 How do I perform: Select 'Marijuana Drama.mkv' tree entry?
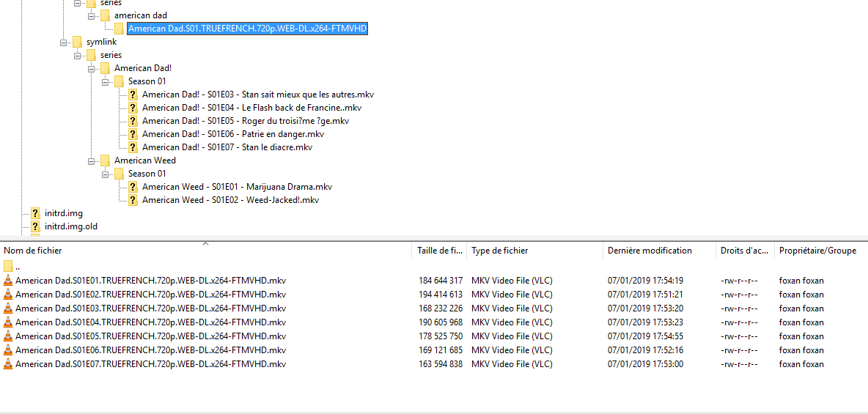pos(237,187)
